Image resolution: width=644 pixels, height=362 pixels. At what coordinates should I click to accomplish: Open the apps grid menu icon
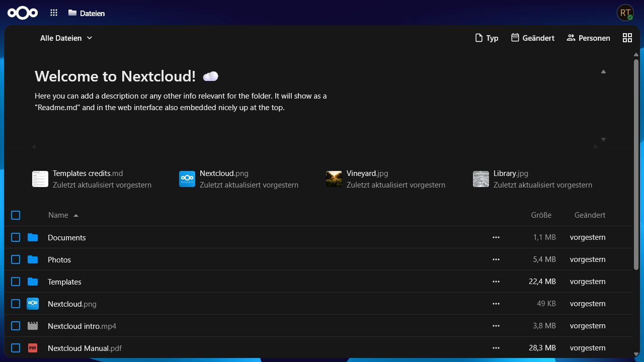(54, 13)
